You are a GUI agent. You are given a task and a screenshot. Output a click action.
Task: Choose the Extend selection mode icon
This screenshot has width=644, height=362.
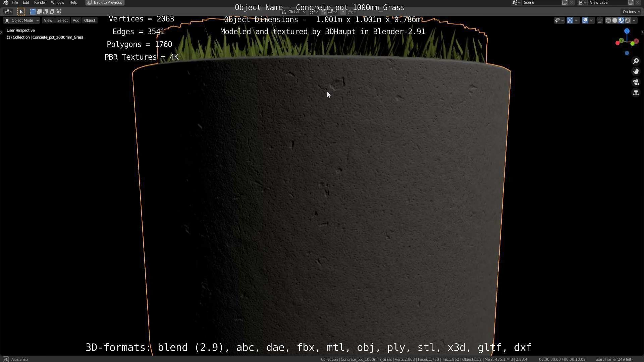(x=39, y=12)
